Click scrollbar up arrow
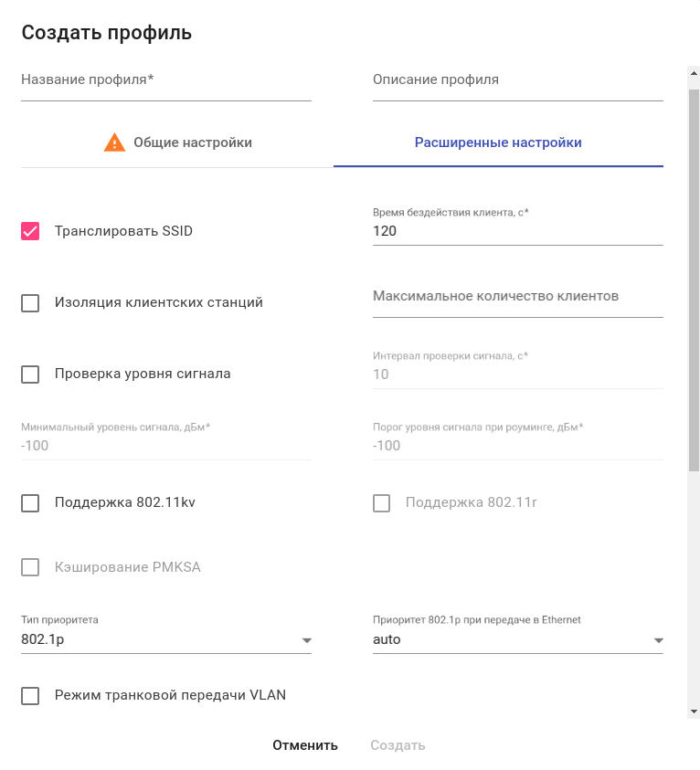This screenshot has width=700, height=770. 694,72
